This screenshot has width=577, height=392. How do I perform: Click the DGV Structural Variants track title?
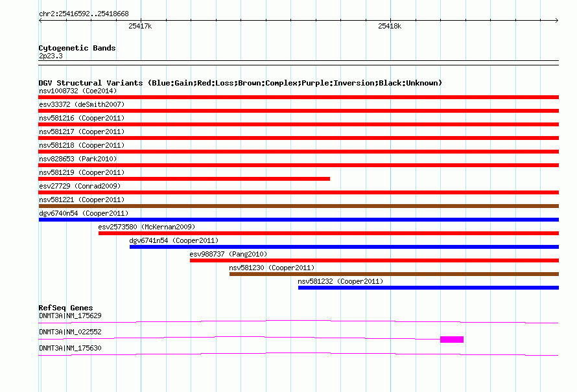tap(240, 83)
